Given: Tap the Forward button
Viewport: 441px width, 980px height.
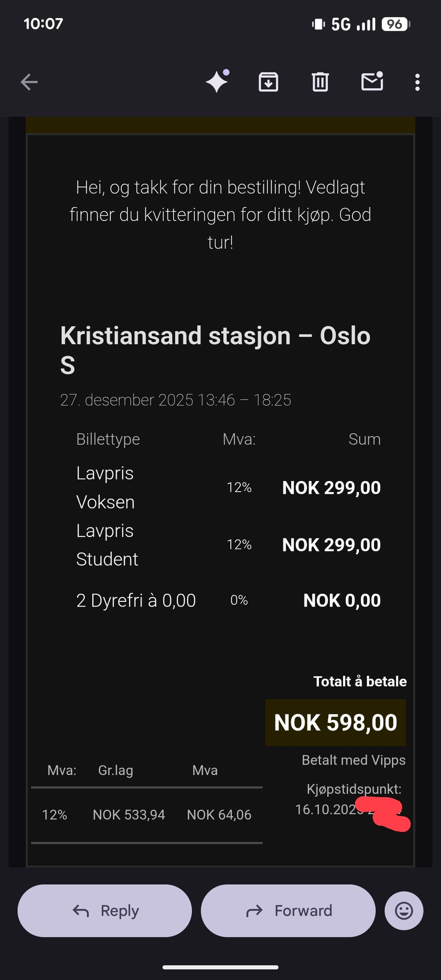Looking at the screenshot, I should pyautogui.click(x=288, y=911).
